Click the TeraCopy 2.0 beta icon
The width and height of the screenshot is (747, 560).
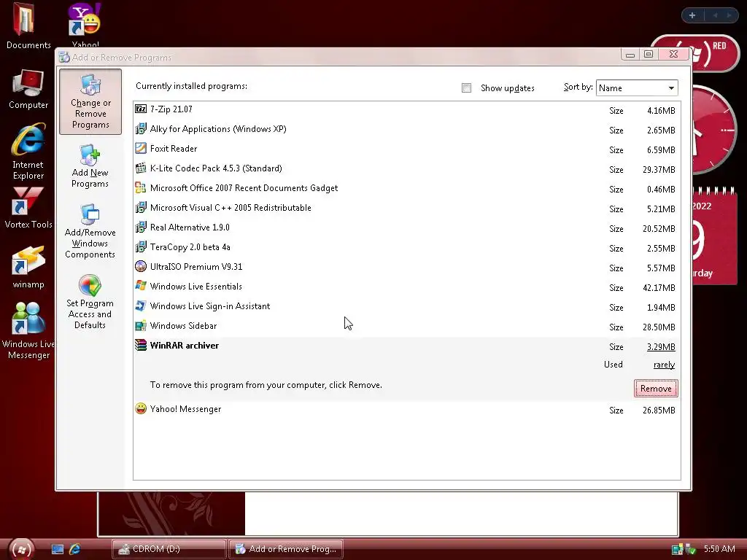click(x=141, y=246)
